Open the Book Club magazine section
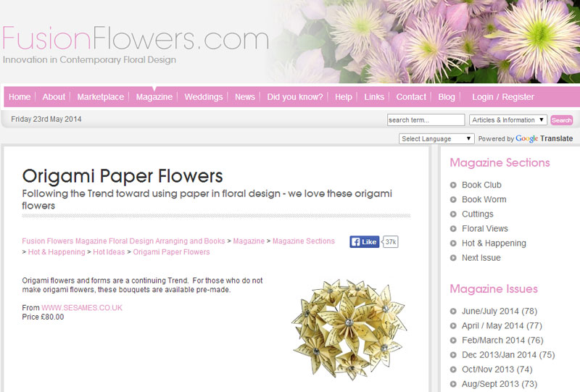 [x=481, y=185]
